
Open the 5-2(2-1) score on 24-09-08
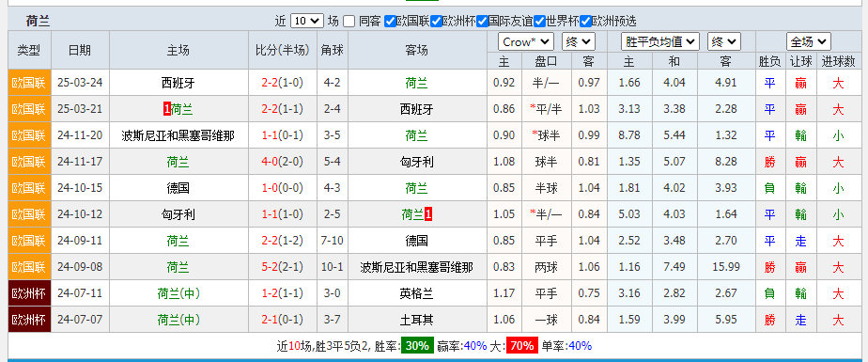(283, 267)
